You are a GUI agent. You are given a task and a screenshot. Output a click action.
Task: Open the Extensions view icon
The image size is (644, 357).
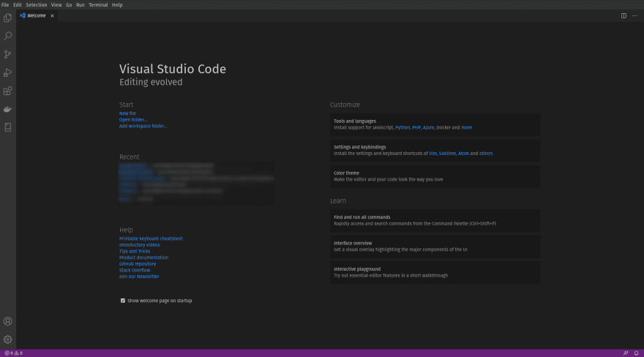pos(8,91)
